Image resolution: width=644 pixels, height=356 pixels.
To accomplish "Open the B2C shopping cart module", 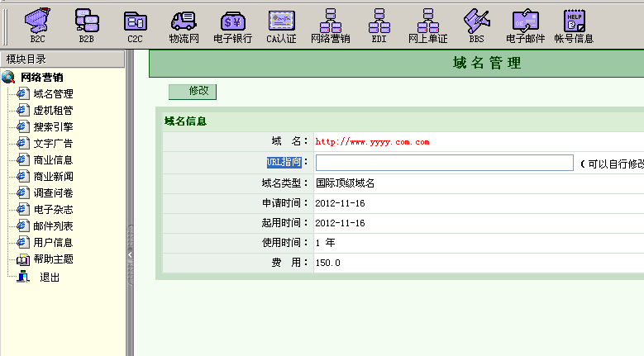I will (37, 21).
